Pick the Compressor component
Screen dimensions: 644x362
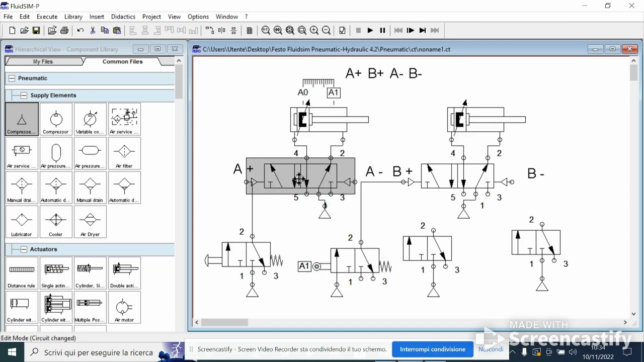pos(56,119)
